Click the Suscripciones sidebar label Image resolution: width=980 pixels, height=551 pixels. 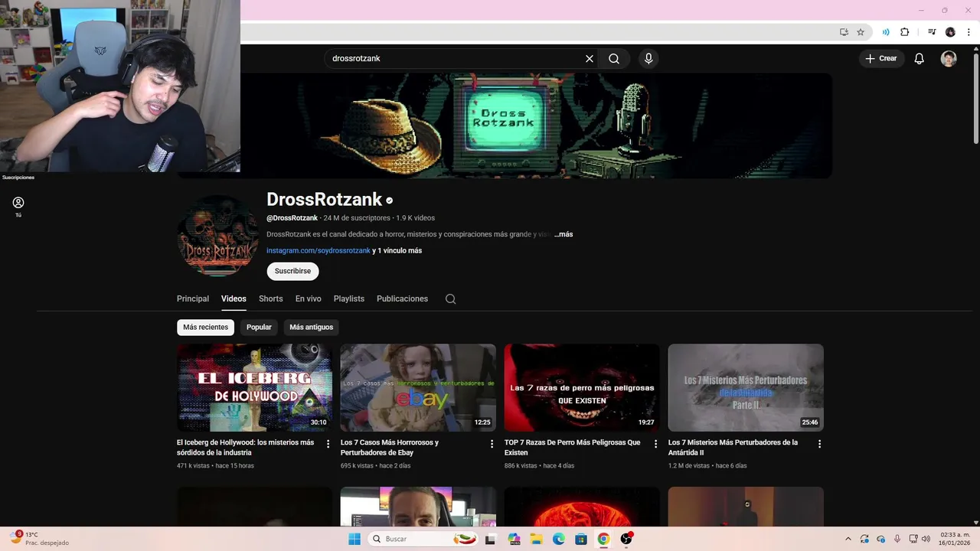tap(18, 178)
